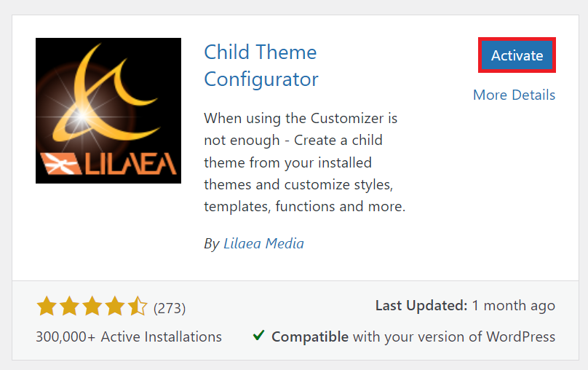Image resolution: width=588 pixels, height=370 pixels.
Task: Click the '1 month ago' text
Action: click(x=513, y=306)
